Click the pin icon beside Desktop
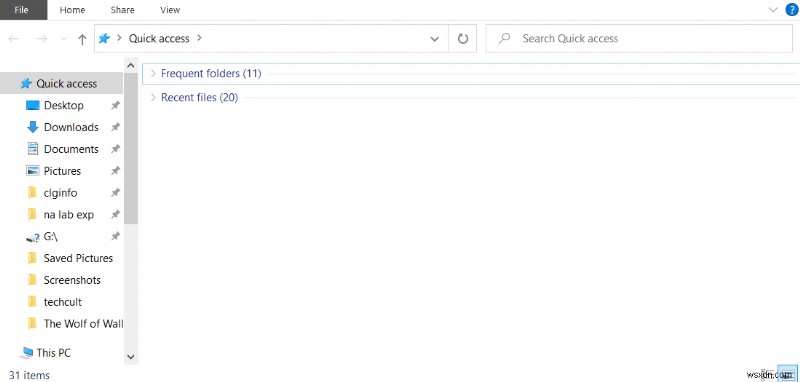 (116, 106)
